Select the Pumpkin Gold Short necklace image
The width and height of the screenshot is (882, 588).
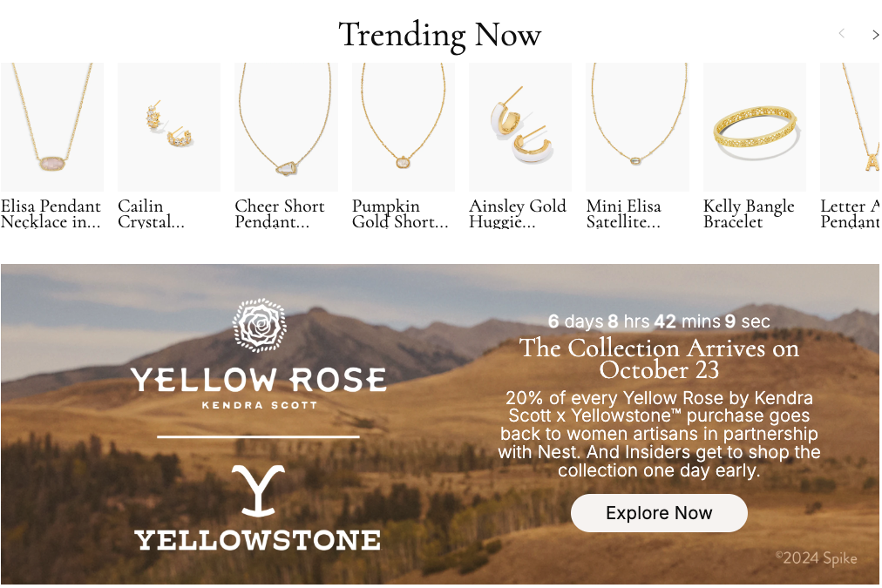click(x=404, y=127)
